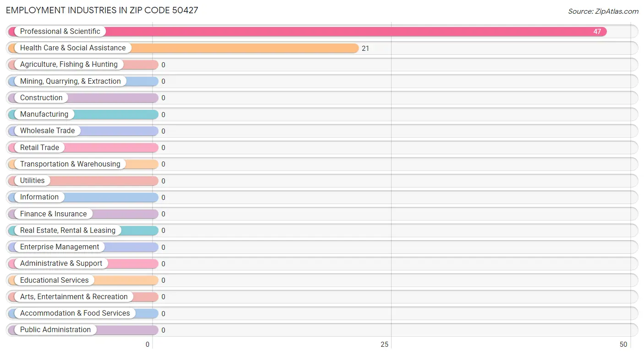
Task: Click the Construction industry label
Action: click(x=41, y=97)
